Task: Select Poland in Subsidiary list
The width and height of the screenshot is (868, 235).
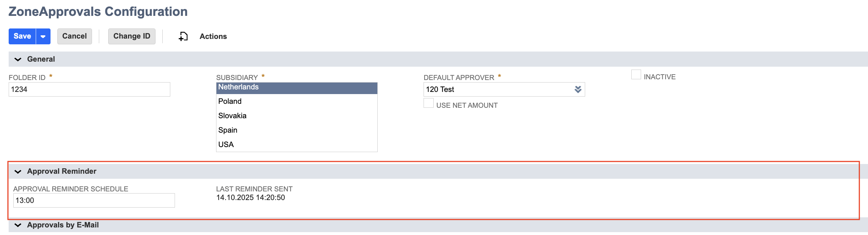Action: 297,101
